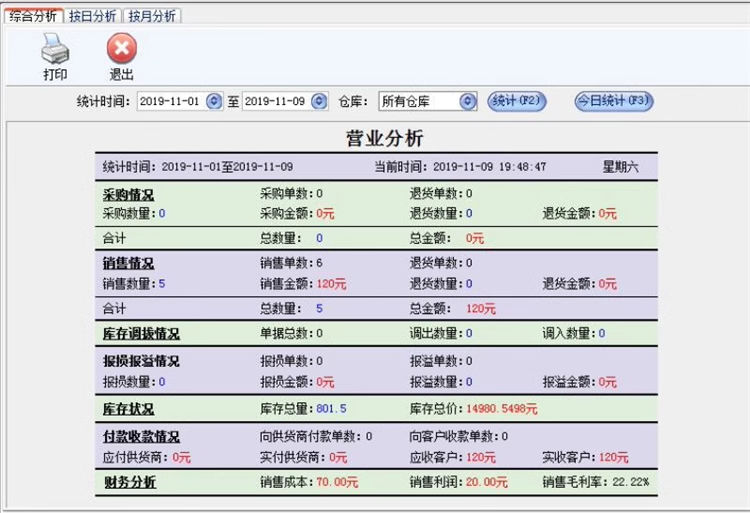Click the 向客户收款单数 label
The image size is (750, 513).
(452, 436)
